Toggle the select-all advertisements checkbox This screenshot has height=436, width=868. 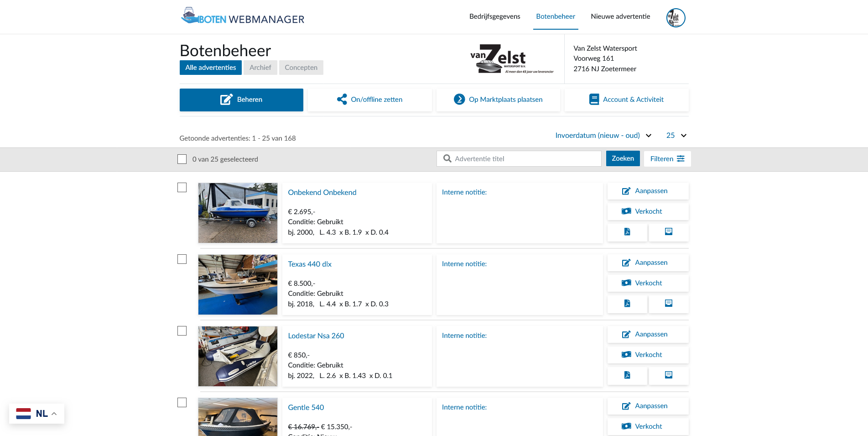coord(182,159)
